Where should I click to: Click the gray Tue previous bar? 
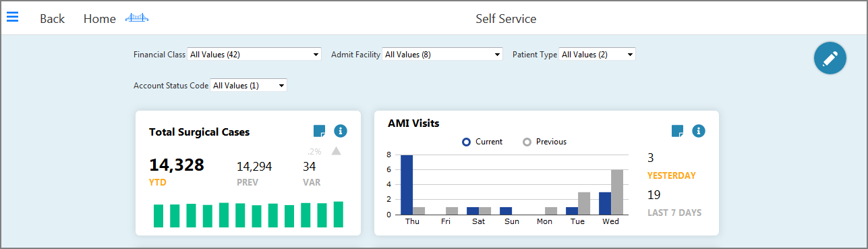point(584,203)
